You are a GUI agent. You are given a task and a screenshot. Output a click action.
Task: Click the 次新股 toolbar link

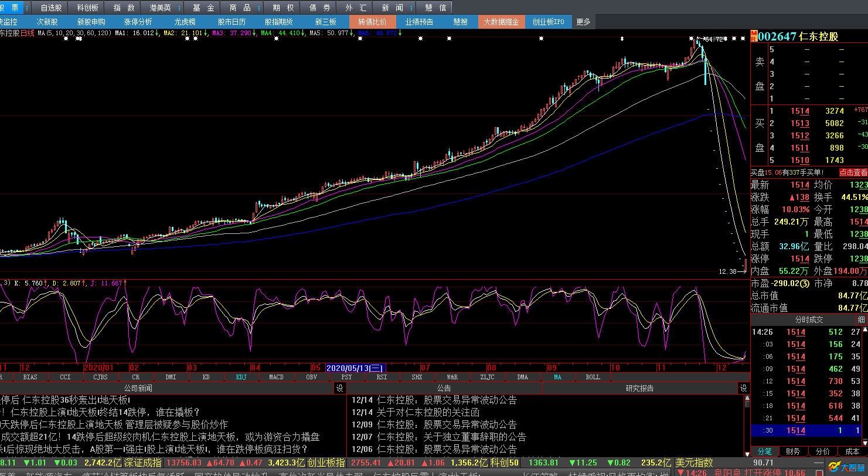click(47, 22)
